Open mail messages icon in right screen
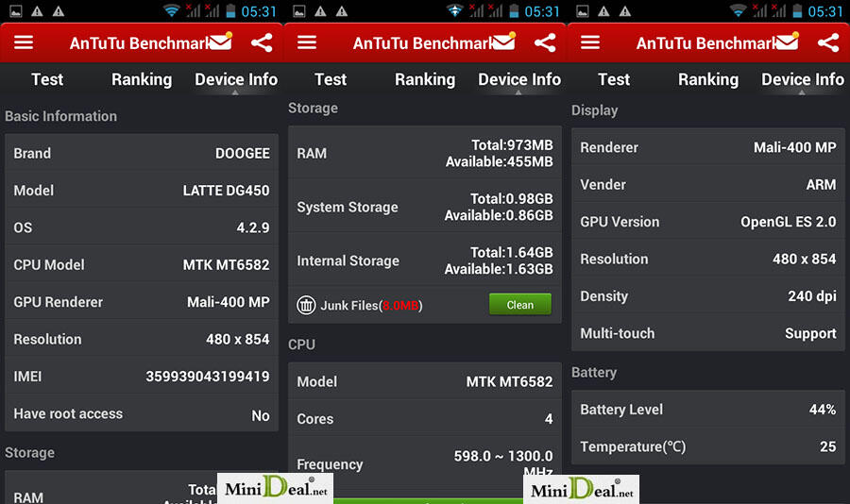The height and width of the screenshot is (504, 850). point(788,42)
